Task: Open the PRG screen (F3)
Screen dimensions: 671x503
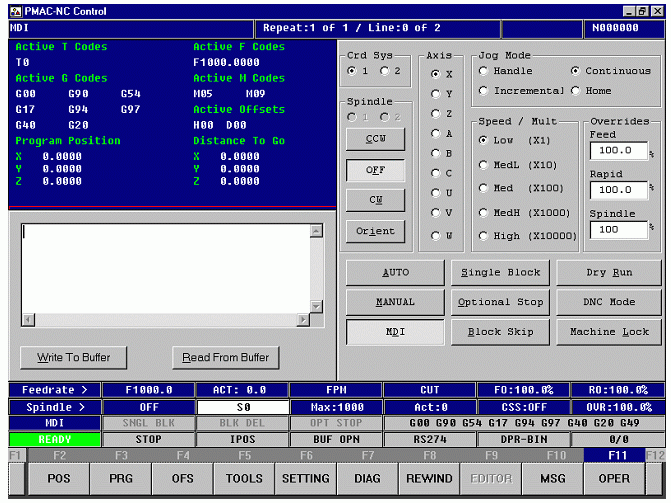Action: point(121,479)
